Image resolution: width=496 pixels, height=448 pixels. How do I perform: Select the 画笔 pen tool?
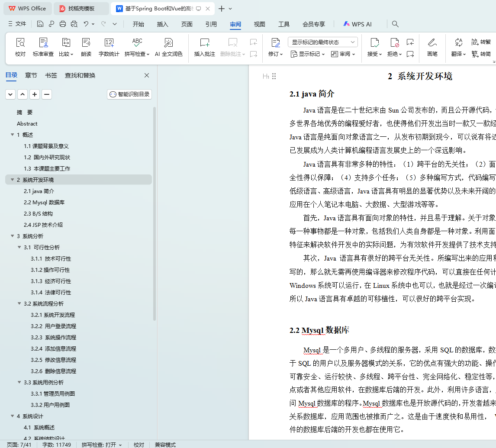tap(432, 47)
